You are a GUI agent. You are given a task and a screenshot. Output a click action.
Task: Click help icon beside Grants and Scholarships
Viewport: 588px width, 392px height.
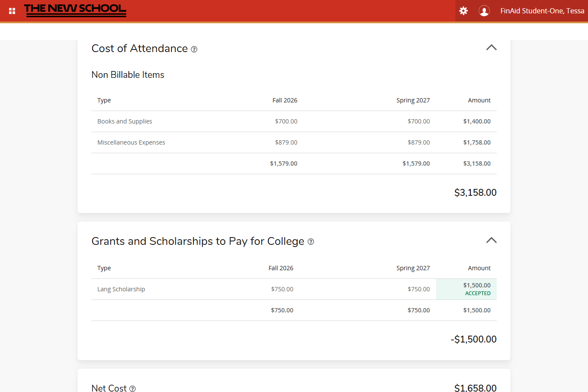click(311, 242)
